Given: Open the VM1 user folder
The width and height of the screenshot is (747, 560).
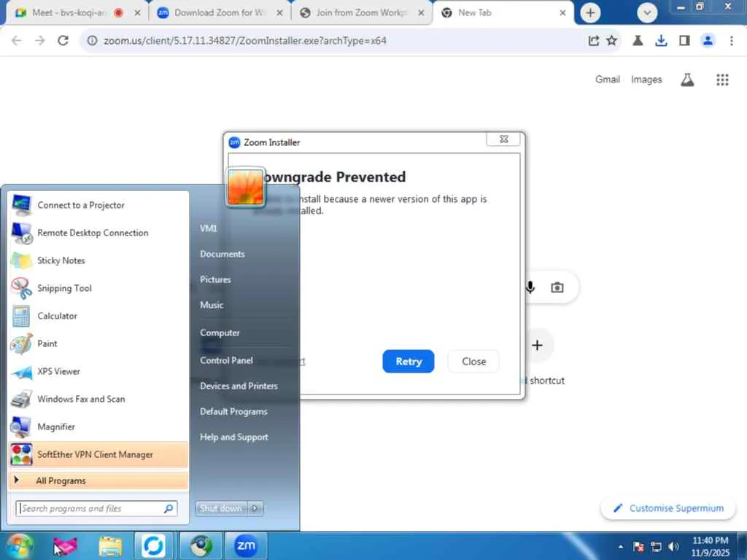Looking at the screenshot, I should point(209,228).
